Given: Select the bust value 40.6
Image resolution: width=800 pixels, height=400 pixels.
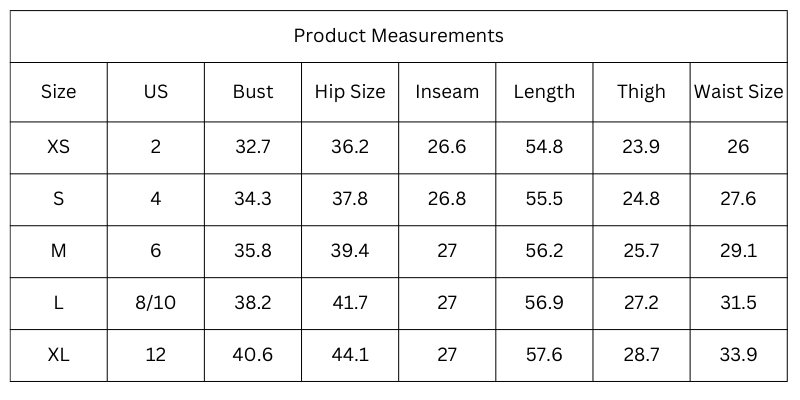Looking at the screenshot, I should tap(253, 355).
